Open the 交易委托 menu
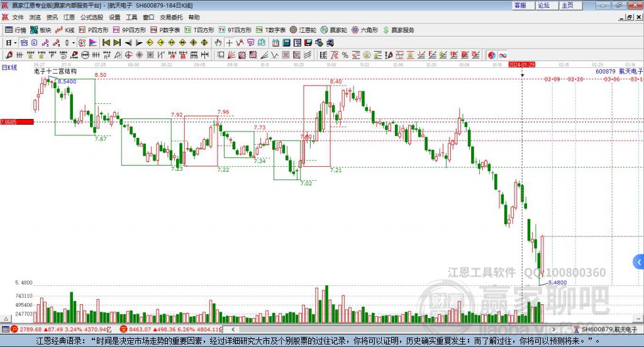Viewport: 644px width, 347px height. point(171,17)
